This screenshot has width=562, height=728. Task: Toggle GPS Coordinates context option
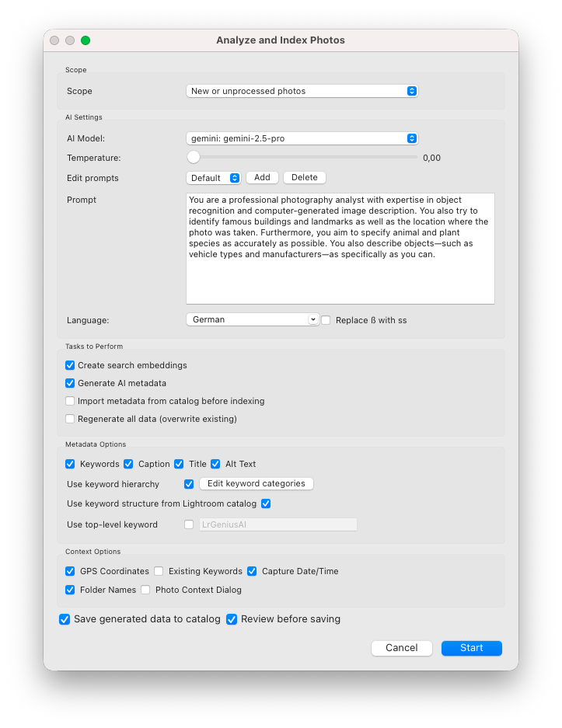click(70, 571)
